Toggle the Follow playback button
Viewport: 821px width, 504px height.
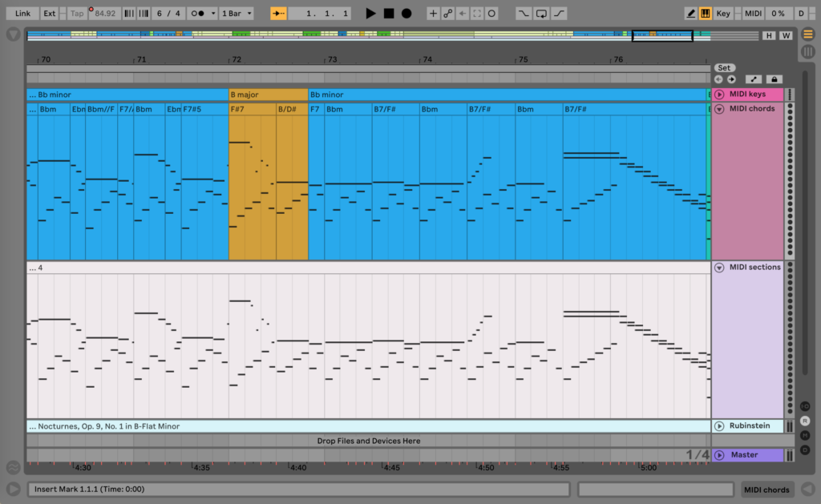click(278, 13)
